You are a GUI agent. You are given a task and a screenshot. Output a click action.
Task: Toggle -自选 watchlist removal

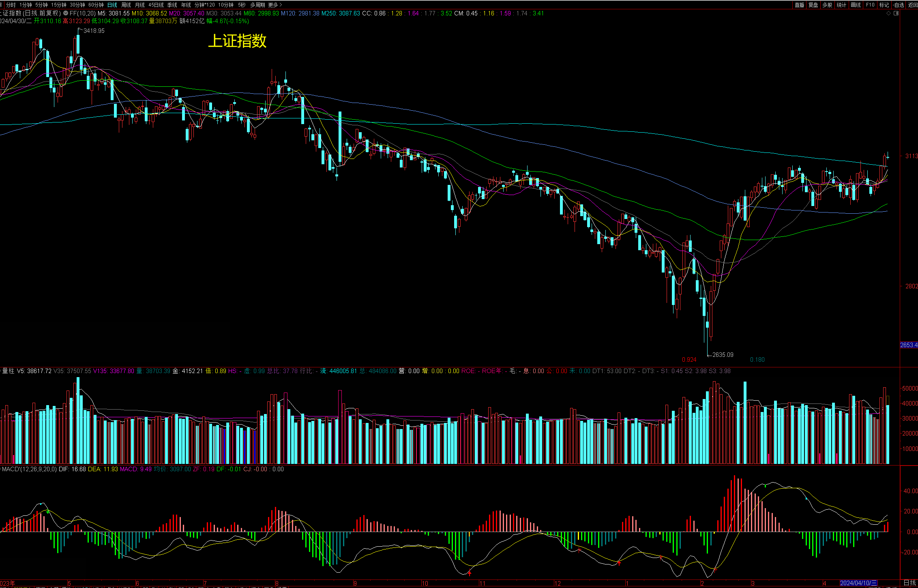point(898,5)
